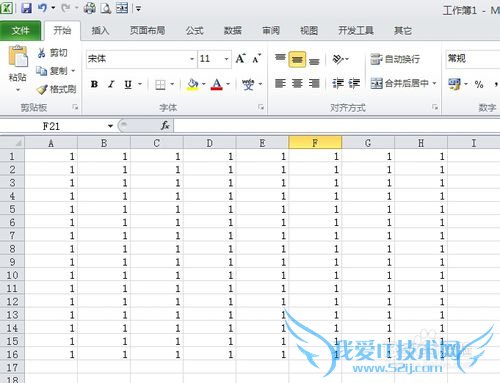Click the fx insert function icon

[x=165, y=126]
